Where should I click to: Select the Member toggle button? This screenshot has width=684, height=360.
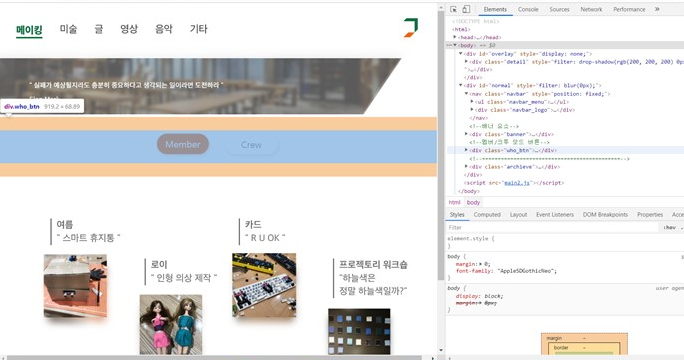click(183, 144)
